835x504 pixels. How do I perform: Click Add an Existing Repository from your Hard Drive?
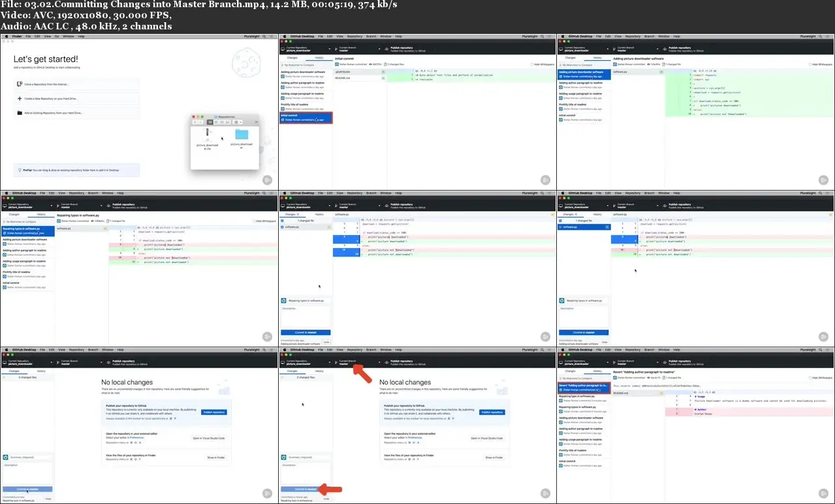pyautogui.click(x=77, y=113)
